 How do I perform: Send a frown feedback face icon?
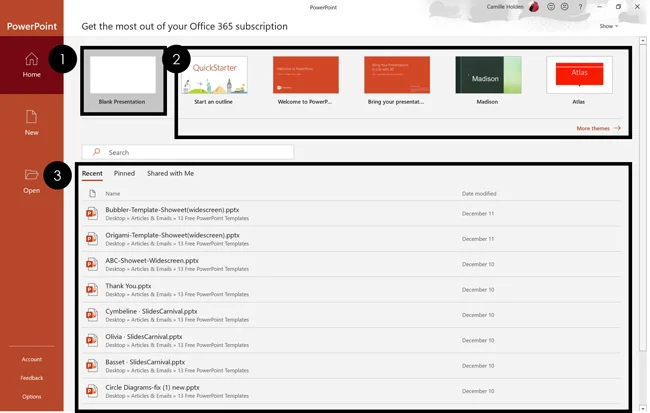click(x=565, y=7)
